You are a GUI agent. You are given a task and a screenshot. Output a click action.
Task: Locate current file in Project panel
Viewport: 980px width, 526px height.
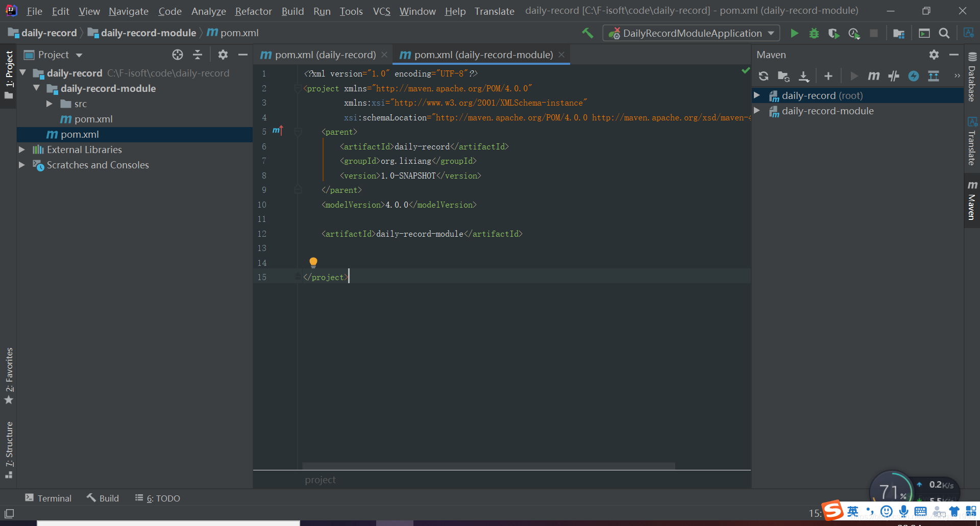178,55
